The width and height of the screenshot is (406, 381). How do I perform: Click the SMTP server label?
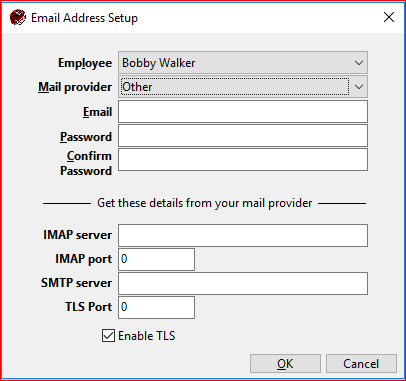76,283
